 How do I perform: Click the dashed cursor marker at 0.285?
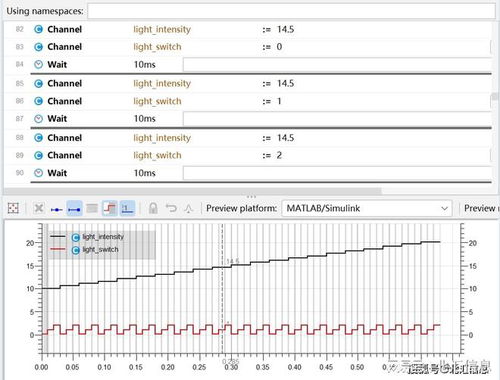pyautogui.click(x=222, y=289)
